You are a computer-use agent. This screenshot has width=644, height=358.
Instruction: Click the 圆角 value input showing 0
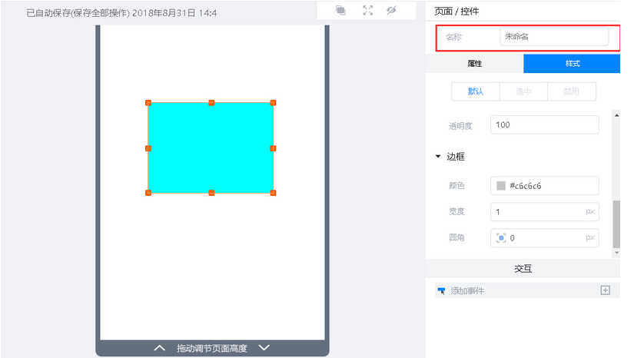pos(546,238)
